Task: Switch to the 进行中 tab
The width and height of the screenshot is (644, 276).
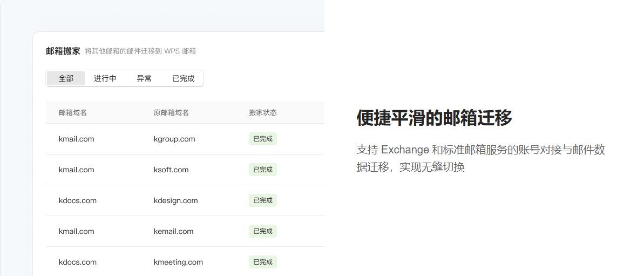Action: [x=105, y=78]
